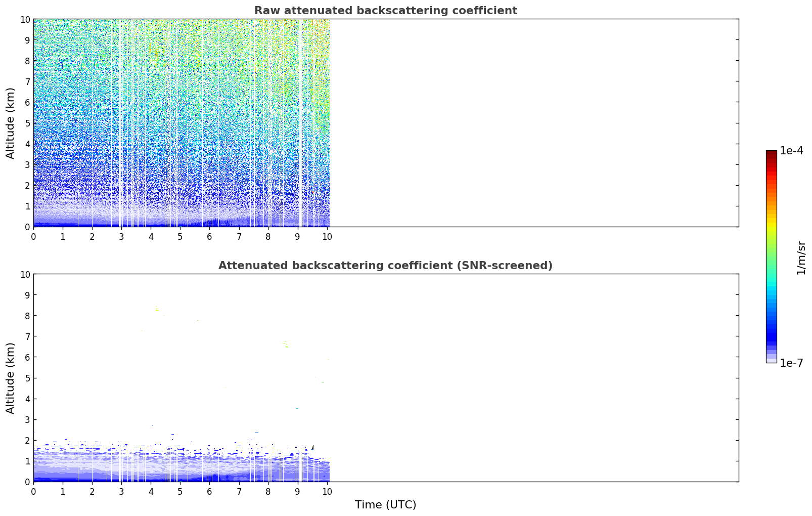The width and height of the screenshot is (812, 516).
Task: Click the 1/m/sr colorbar unit label
Action: 801,257
